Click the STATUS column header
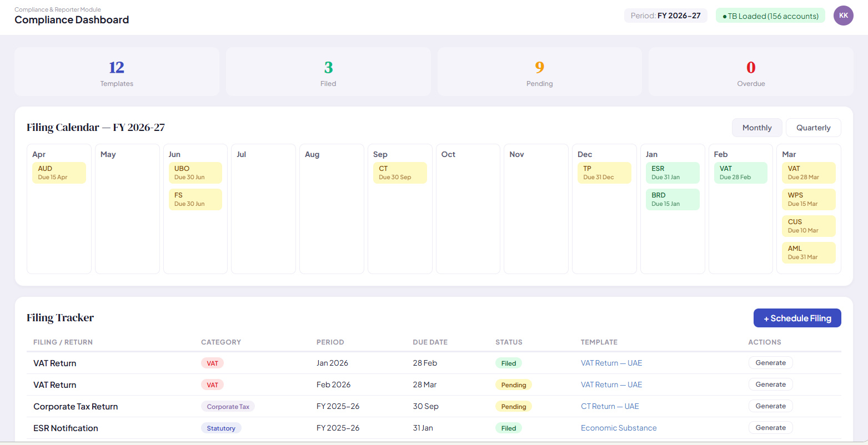868x445 pixels. [x=509, y=342]
